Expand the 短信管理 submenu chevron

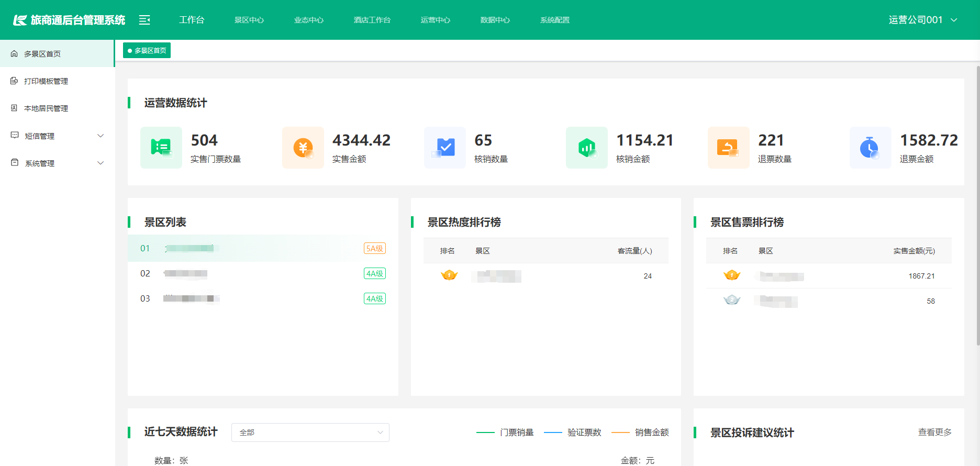coord(101,136)
